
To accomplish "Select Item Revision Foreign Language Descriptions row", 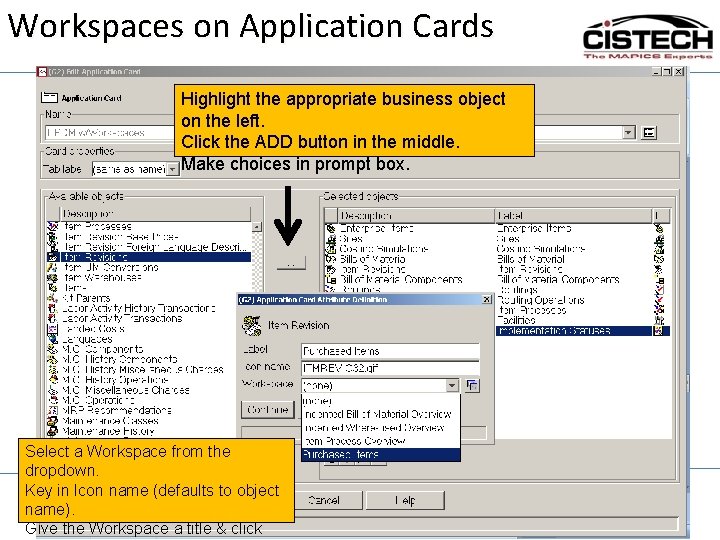I will [155, 247].
